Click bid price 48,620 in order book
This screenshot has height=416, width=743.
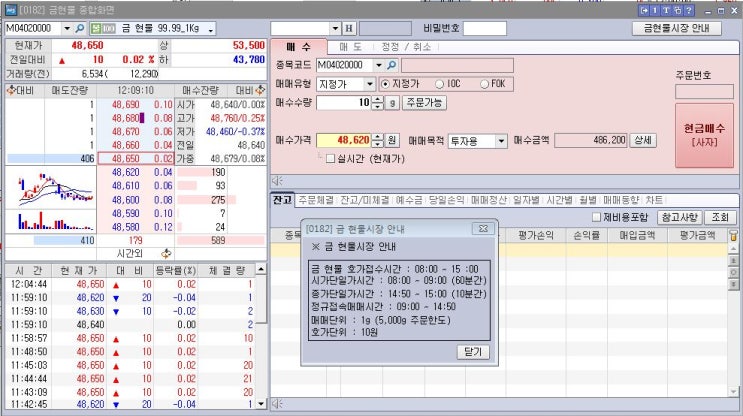(x=126, y=172)
